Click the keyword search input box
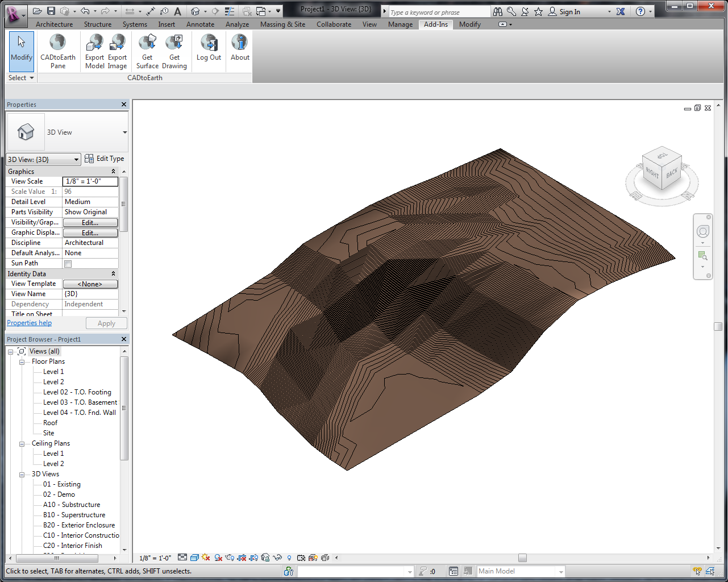The height and width of the screenshot is (582, 728). 439,12
